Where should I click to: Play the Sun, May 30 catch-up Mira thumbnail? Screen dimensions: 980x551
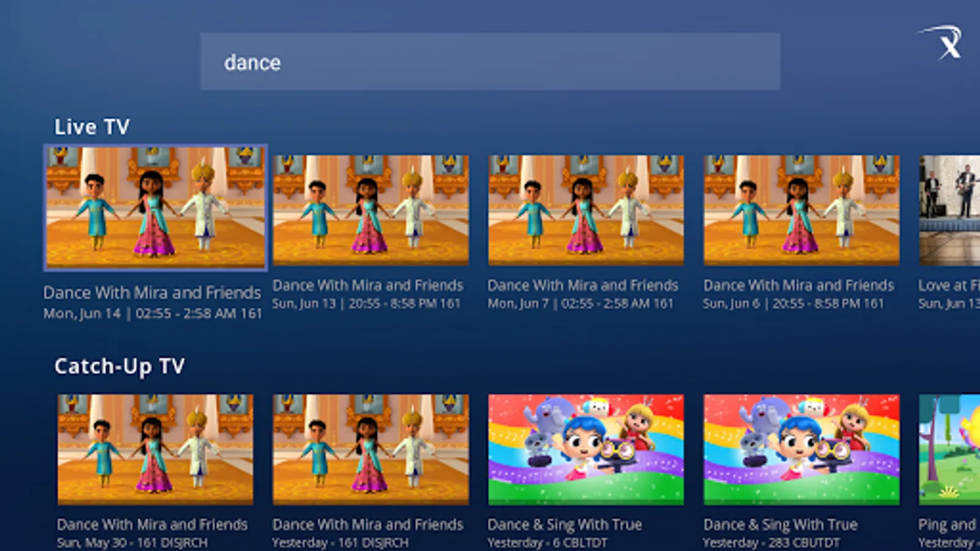click(x=155, y=449)
